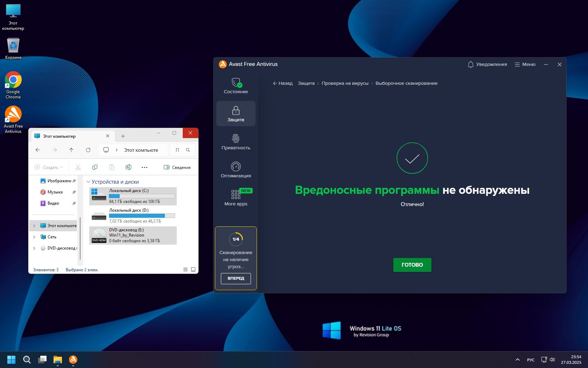Open the Приватность fingerprint section
Viewport: 588px width, 368px height.
click(x=236, y=142)
